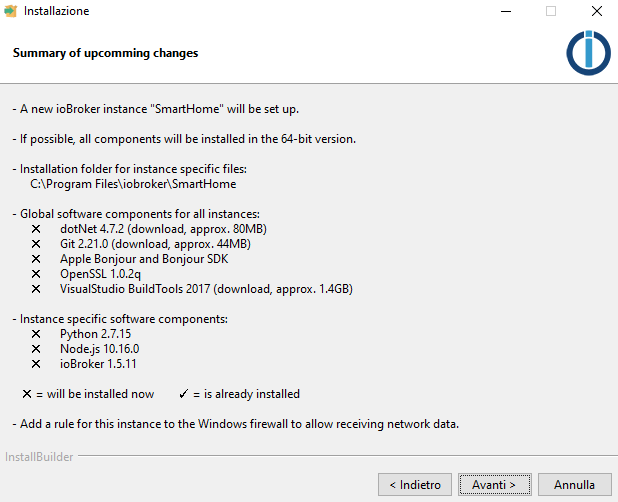Screen dimensions: 618x502
Task: Cancel setup with the Annulla button
Action: pos(575,484)
